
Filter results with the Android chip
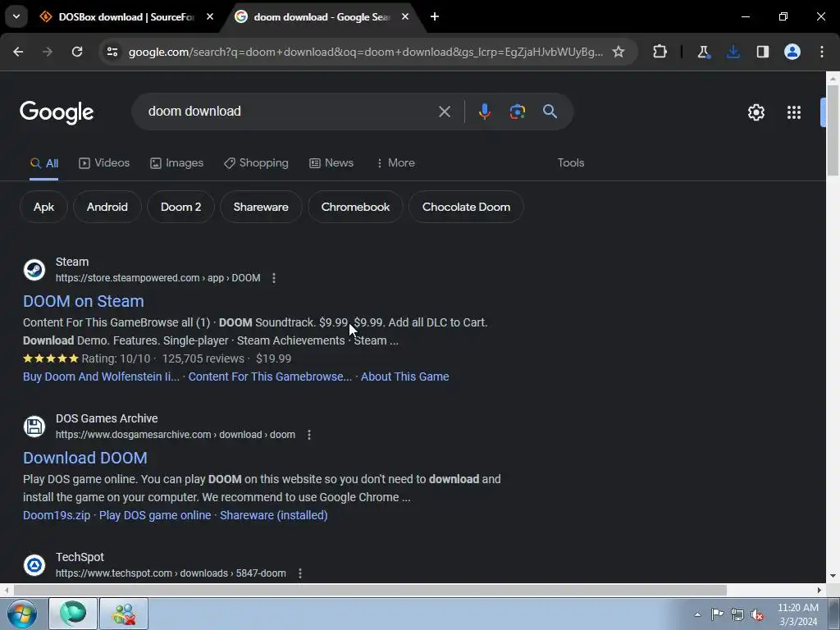pyautogui.click(x=107, y=207)
